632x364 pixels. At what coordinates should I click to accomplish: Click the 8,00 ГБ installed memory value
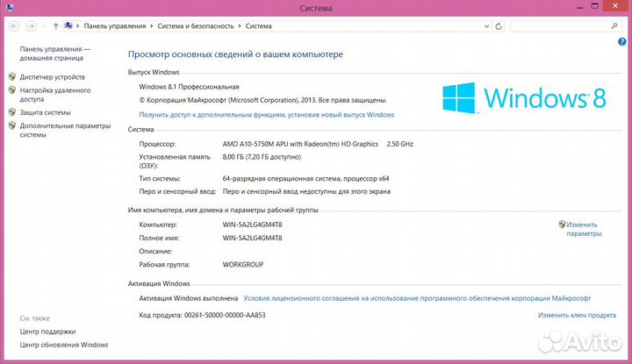click(262, 157)
